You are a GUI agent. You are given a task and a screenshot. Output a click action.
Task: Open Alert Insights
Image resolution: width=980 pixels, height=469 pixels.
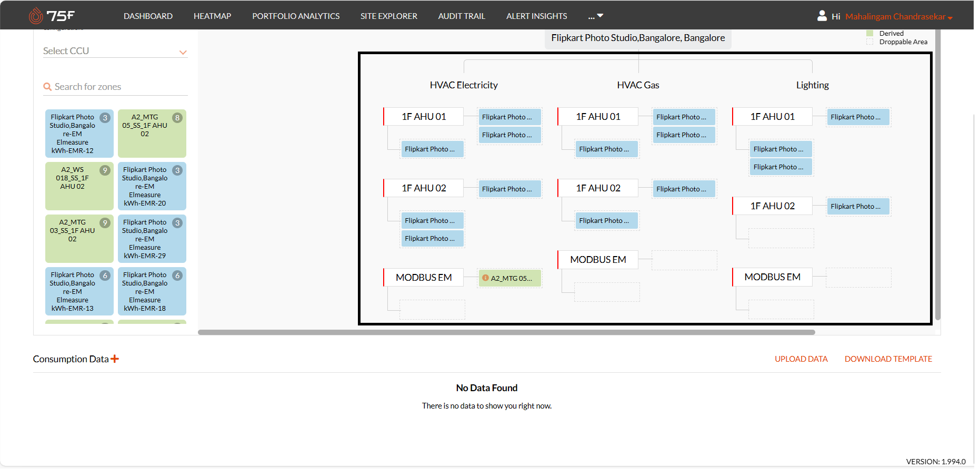point(537,16)
